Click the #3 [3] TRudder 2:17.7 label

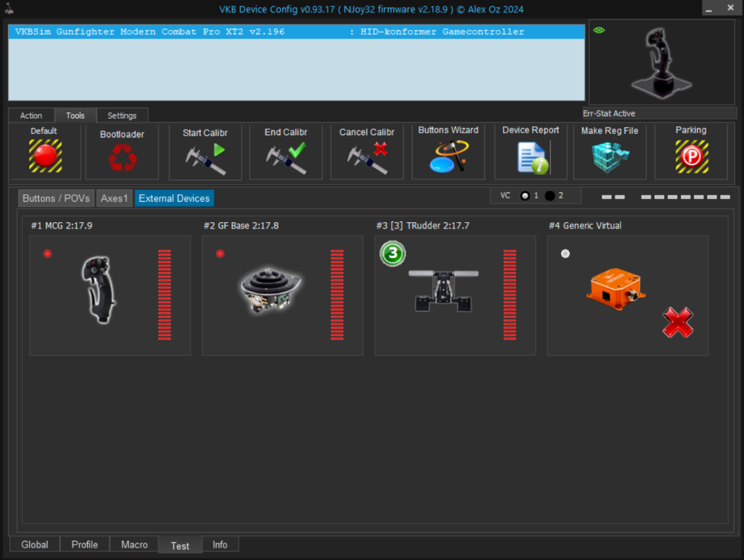[x=423, y=226]
